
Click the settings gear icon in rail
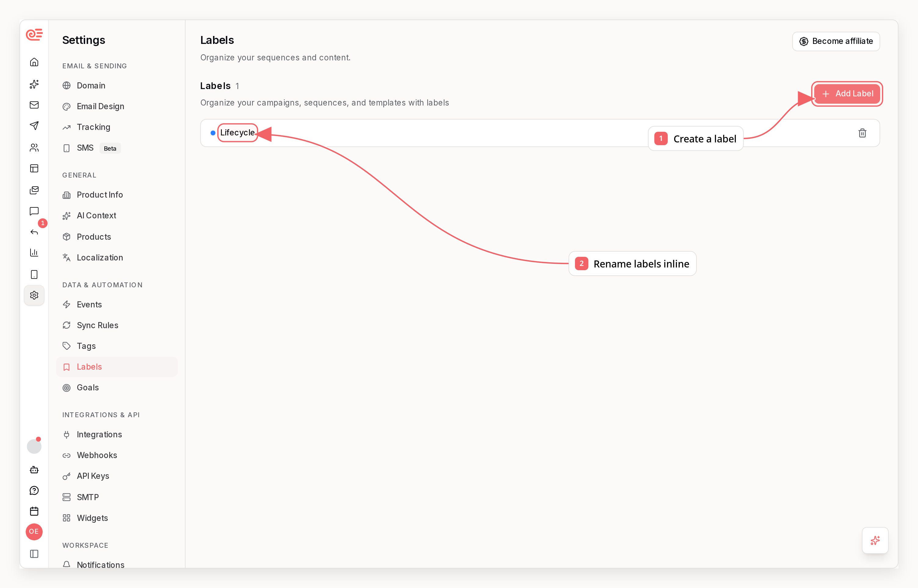pyautogui.click(x=34, y=295)
